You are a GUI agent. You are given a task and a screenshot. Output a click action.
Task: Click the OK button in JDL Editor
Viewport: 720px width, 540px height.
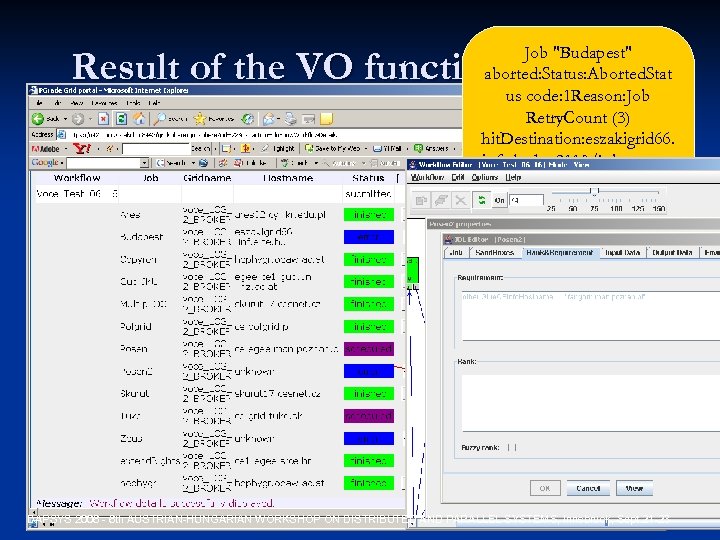[545, 488]
